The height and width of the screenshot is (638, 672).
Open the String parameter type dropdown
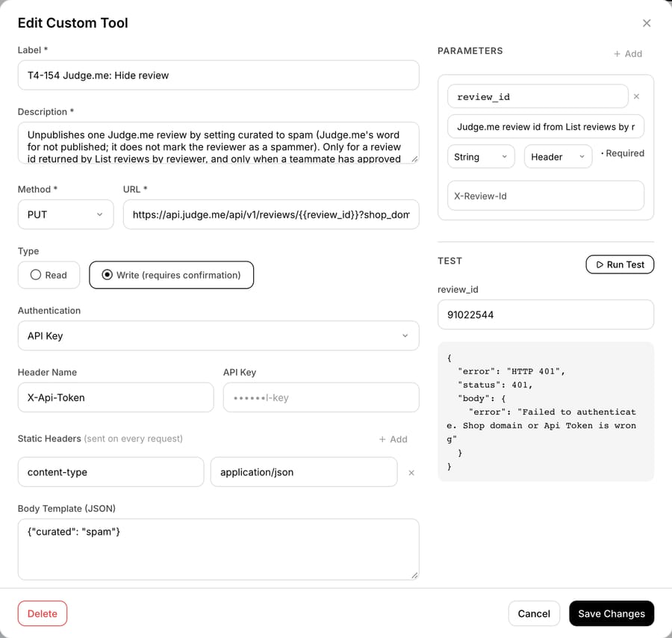[481, 156]
